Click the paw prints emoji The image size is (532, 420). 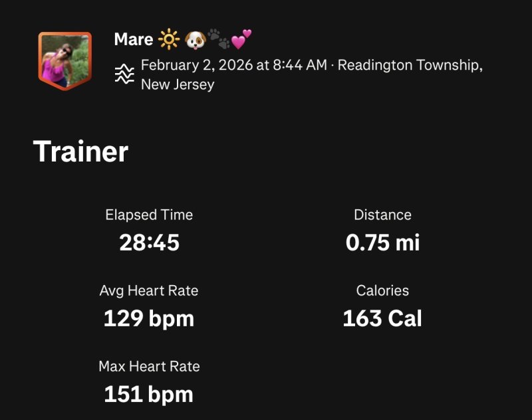tap(218, 40)
